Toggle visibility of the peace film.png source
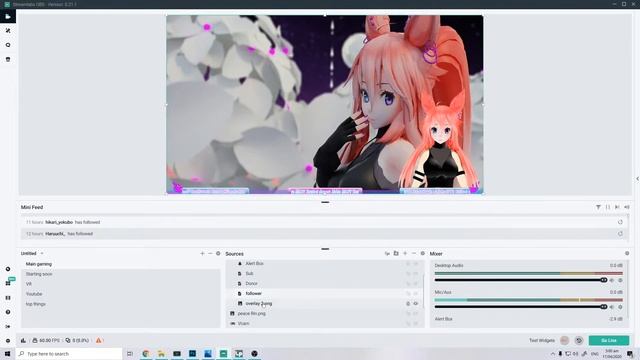Viewport: 640px width, 360px height. point(416,313)
